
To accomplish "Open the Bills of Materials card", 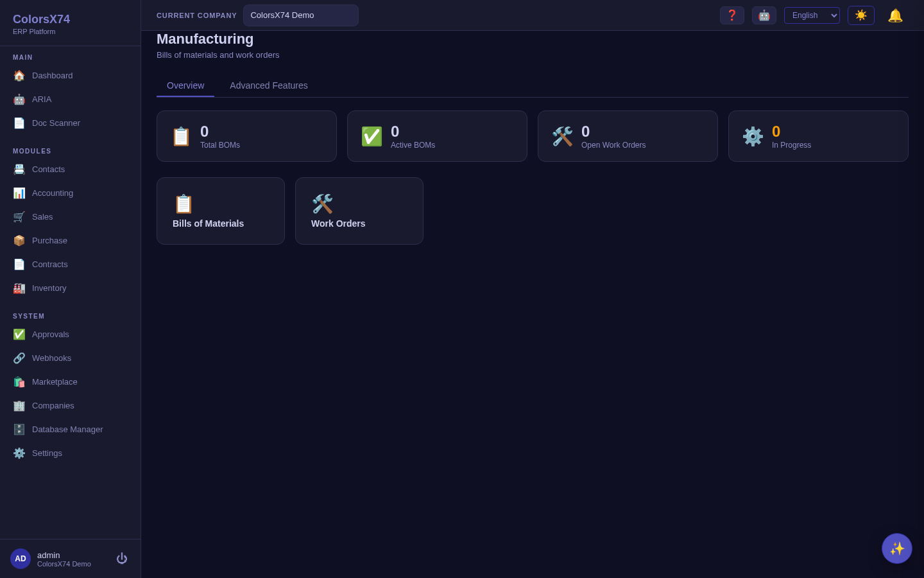I will tap(221, 211).
